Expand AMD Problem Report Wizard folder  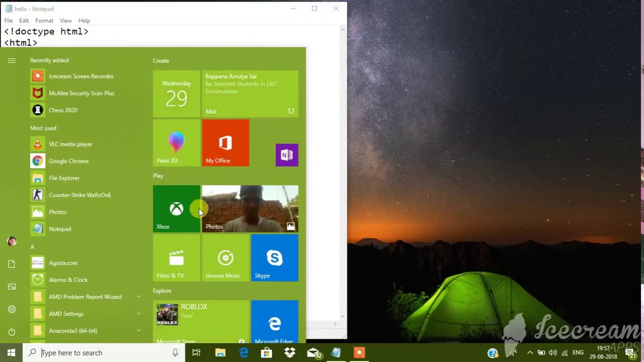(138, 297)
